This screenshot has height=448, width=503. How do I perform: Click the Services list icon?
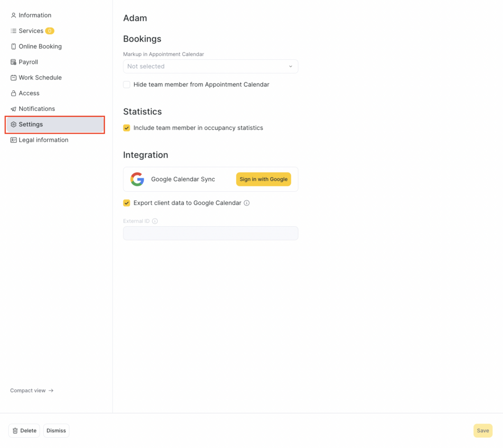[x=14, y=31]
